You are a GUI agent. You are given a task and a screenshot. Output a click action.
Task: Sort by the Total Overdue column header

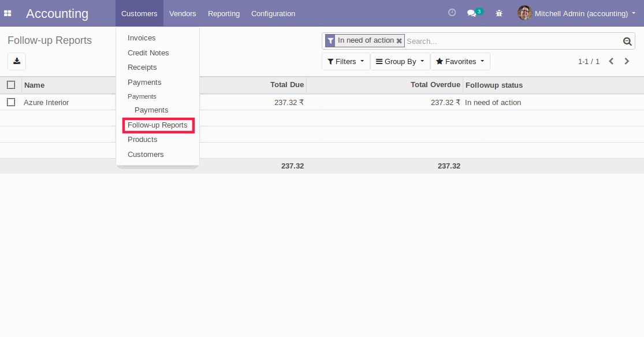[435, 85]
